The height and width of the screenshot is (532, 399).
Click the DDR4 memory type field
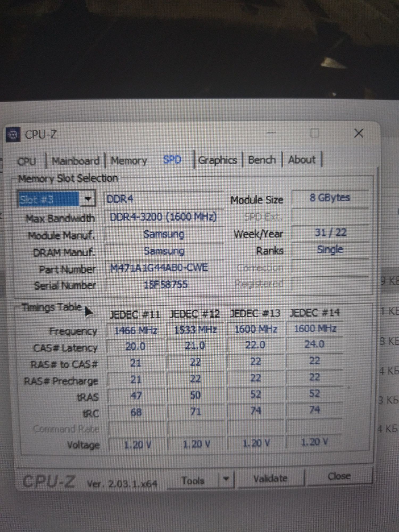click(x=164, y=199)
